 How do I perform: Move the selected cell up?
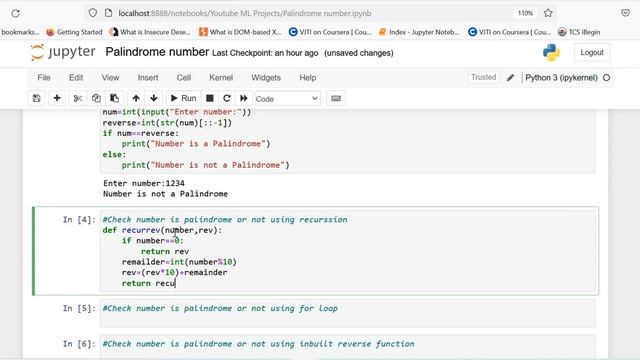tap(136, 98)
